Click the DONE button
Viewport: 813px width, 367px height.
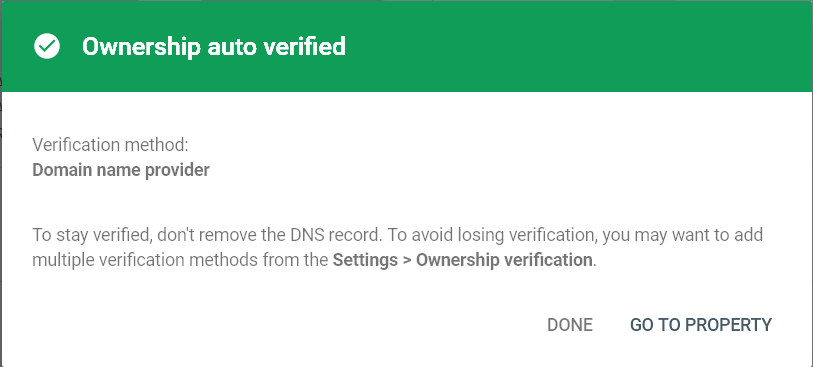click(x=570, y=325)
